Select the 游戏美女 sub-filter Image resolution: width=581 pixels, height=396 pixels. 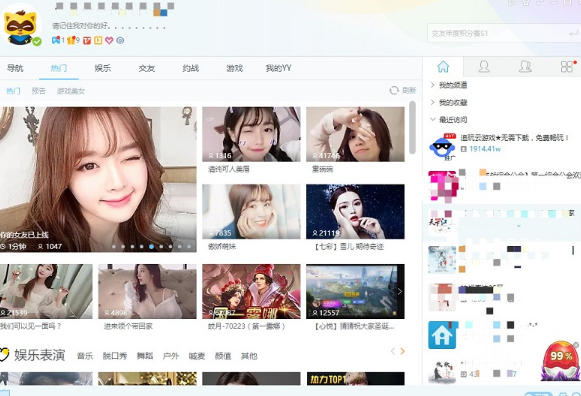pos(71,91)
